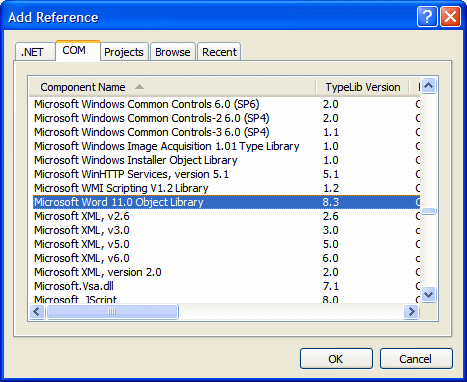This screenshot has width=467, height=382.
Task: Sort by Component Name column header
Action: click(172, 87)
